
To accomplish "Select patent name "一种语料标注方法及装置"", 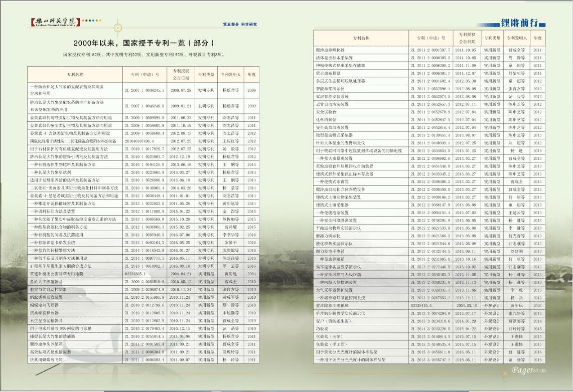I will pos(53,212).
